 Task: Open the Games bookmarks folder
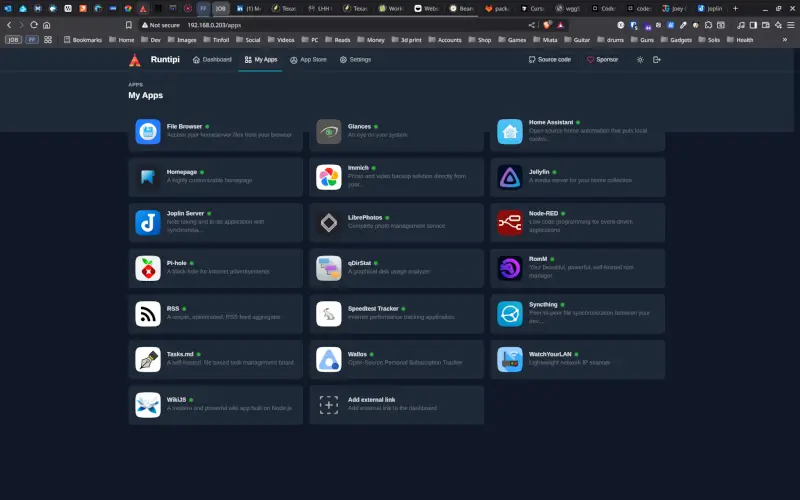[x=512, y=40]
